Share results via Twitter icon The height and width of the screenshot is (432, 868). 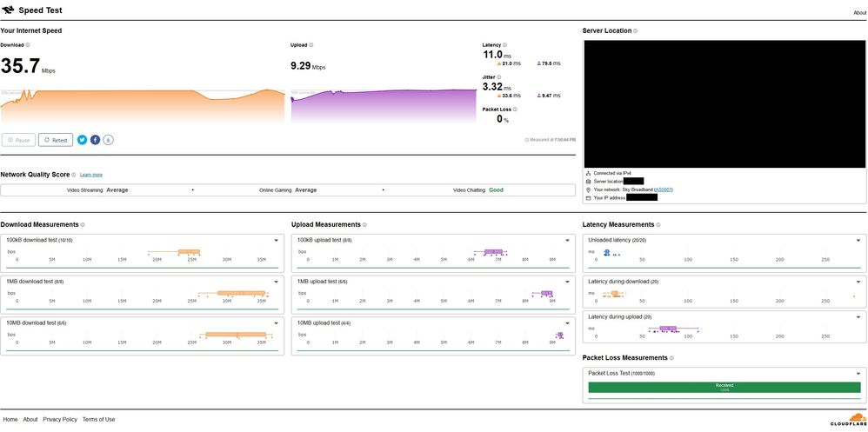click(x=83, y=139)
